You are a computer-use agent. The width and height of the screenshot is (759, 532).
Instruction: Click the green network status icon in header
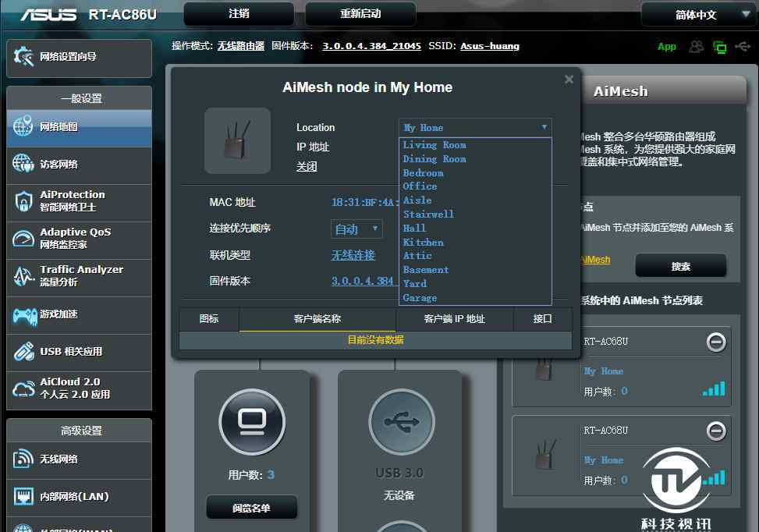coord(720,47)
